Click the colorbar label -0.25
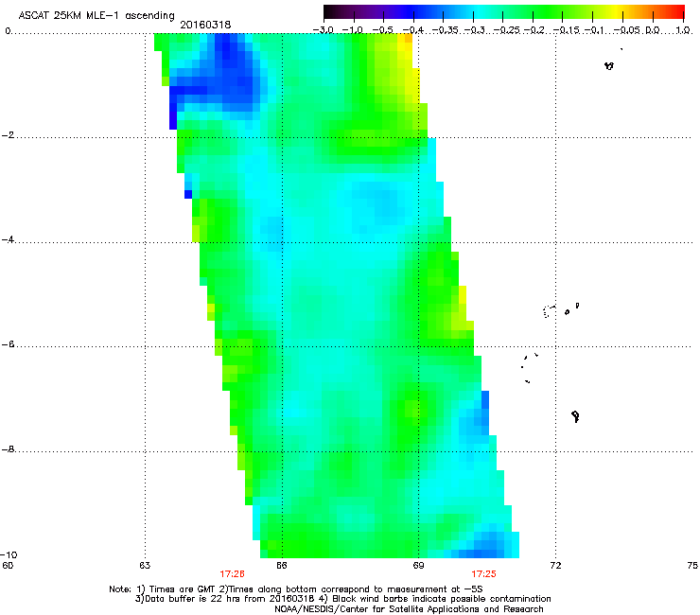The width and height of the screenshot is (700, 615). click(x=507, y=30)
